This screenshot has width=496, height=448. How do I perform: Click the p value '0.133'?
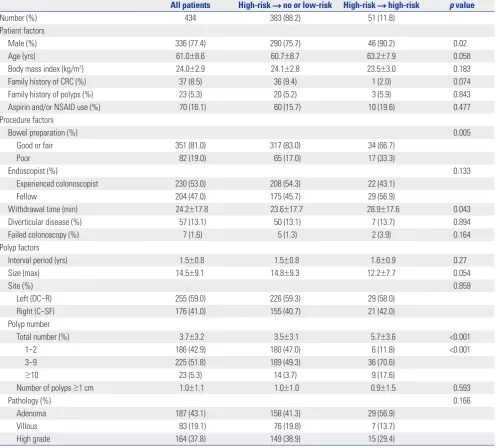click(x=462, y=171)
